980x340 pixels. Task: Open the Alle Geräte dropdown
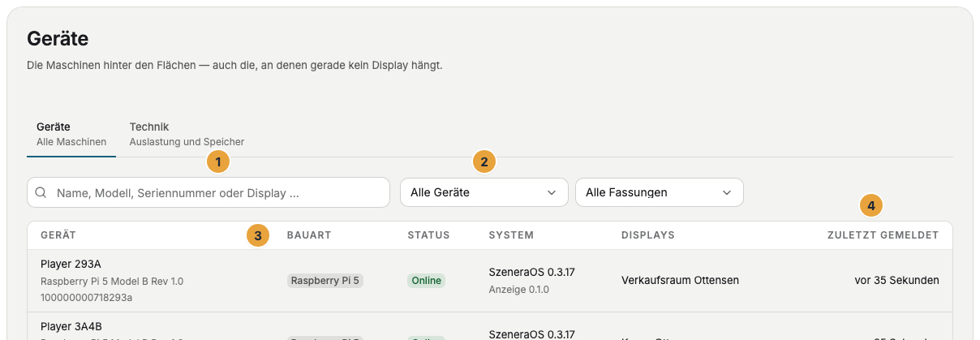coord(484,192)
